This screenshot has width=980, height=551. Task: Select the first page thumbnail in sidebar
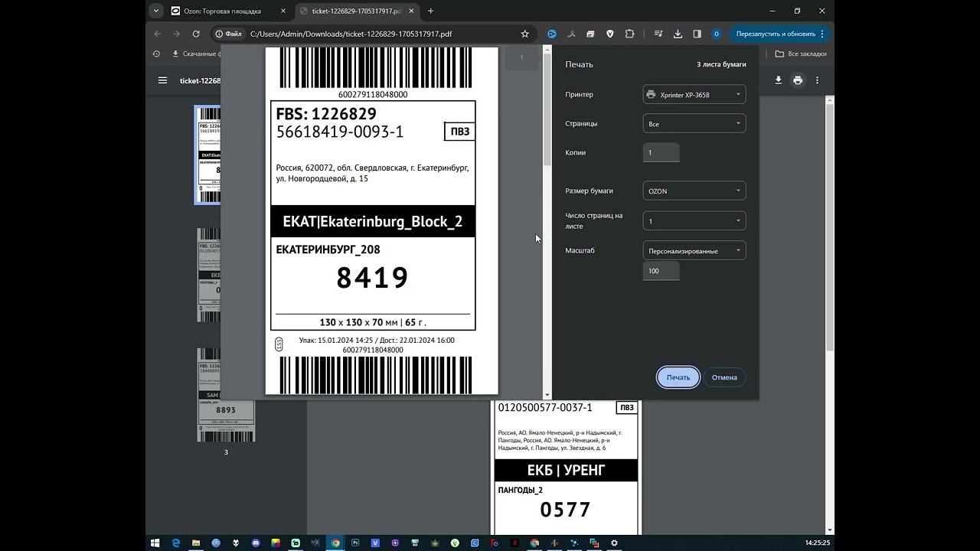pyautogui.click(x=208, y=155)
